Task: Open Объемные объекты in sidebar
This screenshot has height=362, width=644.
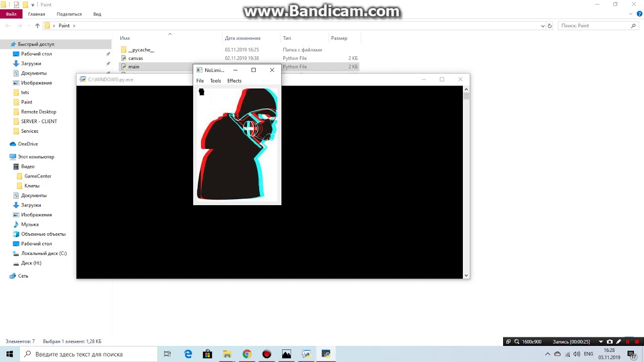Action: 43,234
